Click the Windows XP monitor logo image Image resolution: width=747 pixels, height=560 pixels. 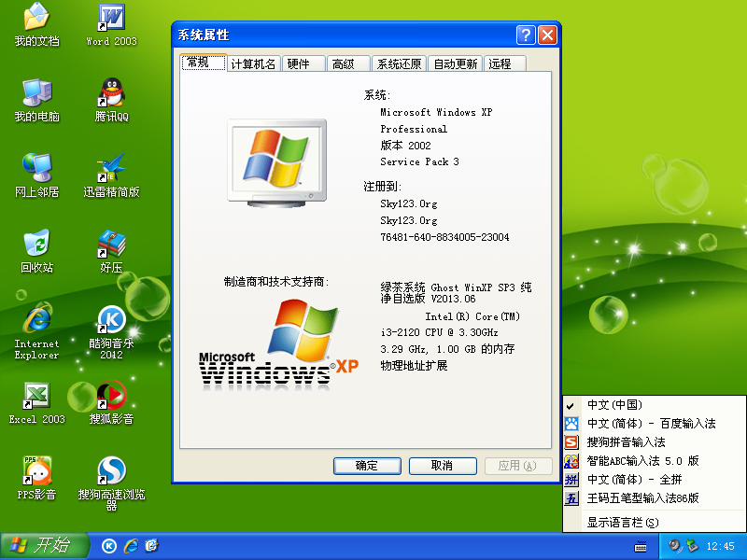276,162
